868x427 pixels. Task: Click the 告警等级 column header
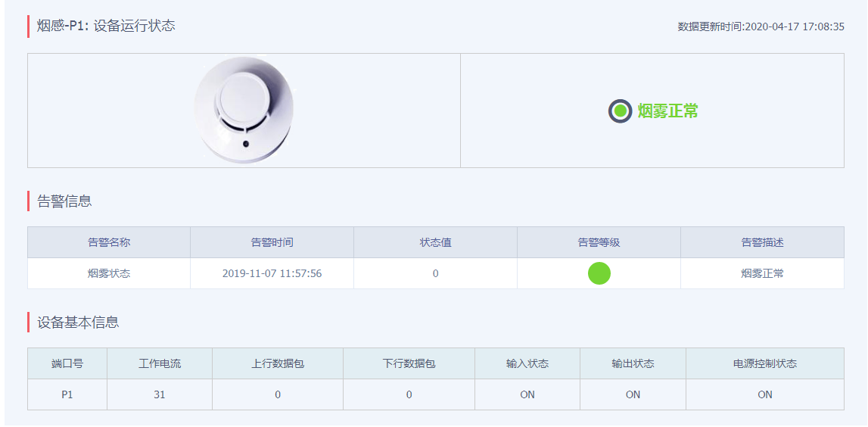(599, 242)
